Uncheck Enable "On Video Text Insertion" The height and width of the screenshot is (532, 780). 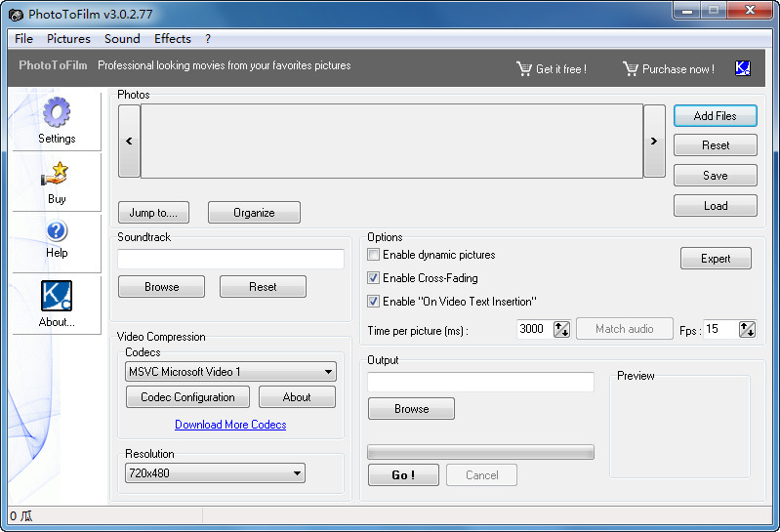click(373, 302)
